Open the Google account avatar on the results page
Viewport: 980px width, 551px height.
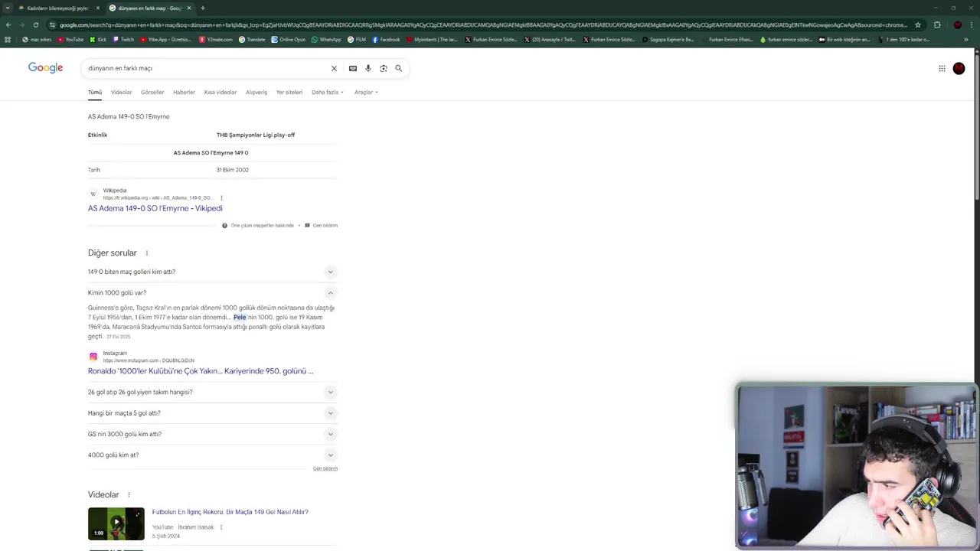tap(959, 68)
